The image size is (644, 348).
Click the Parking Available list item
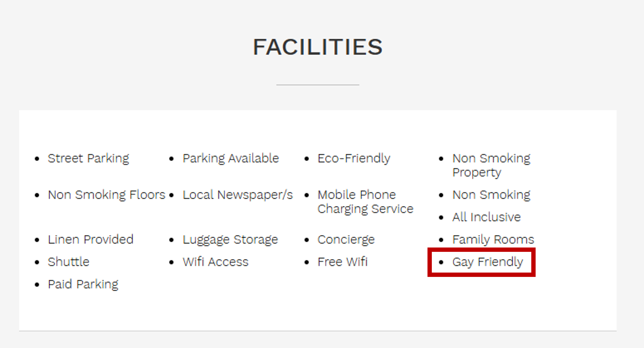click(x=231, y=158)
